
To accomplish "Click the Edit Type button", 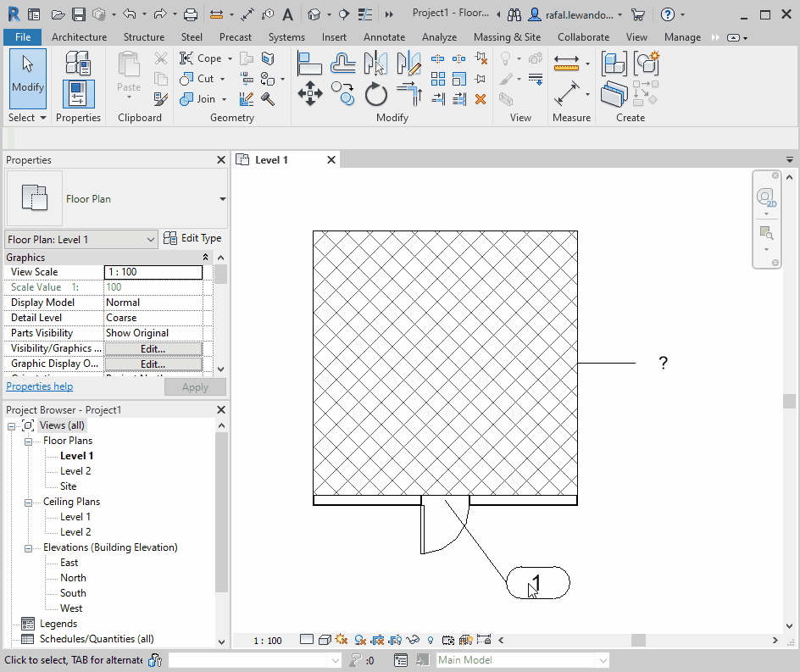I will 192,239.
